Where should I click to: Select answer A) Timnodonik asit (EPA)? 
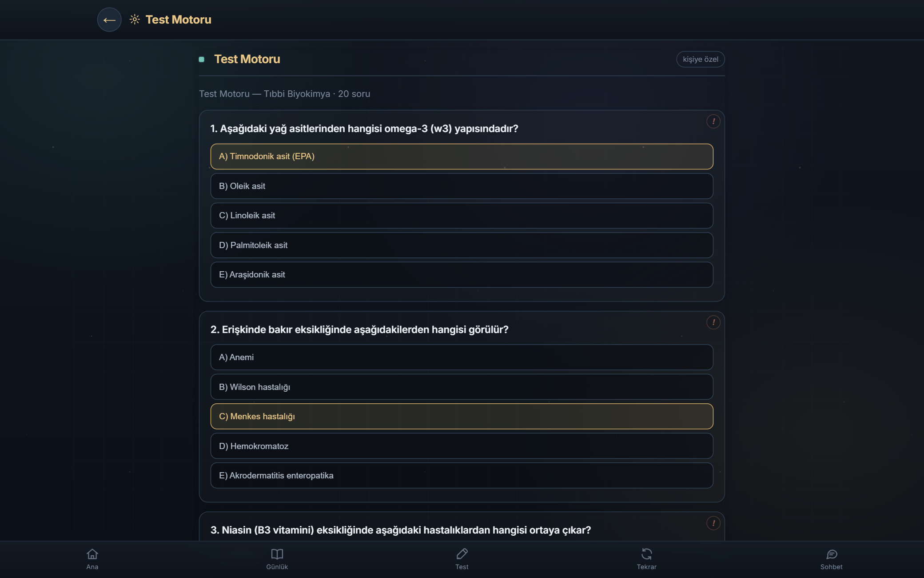(462, 157)
